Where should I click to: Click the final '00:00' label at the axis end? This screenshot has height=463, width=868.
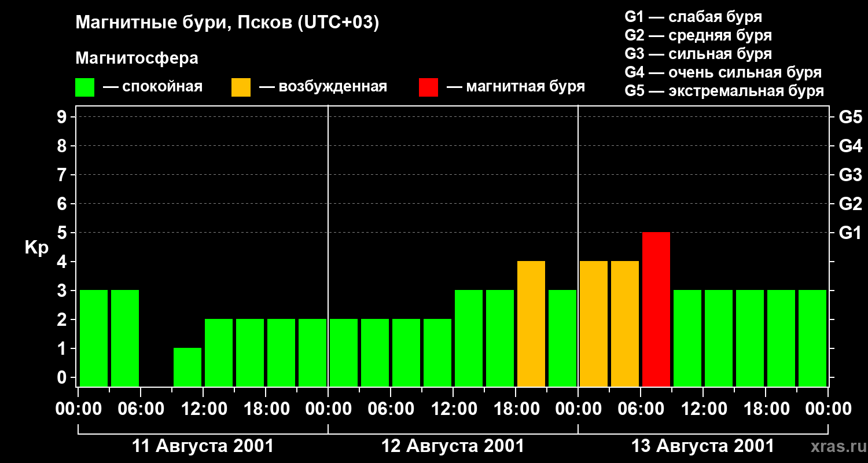[828, 409]
